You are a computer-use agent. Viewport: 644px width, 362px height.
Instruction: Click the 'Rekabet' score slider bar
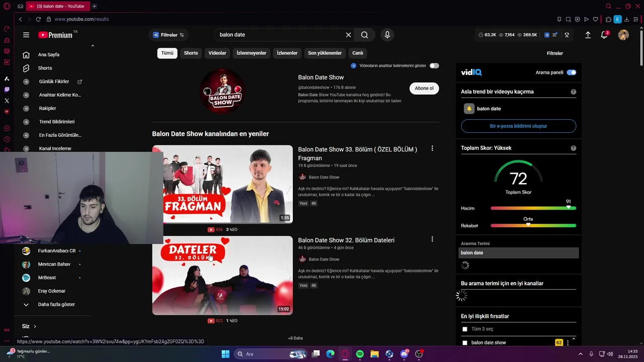coord(533,226)
